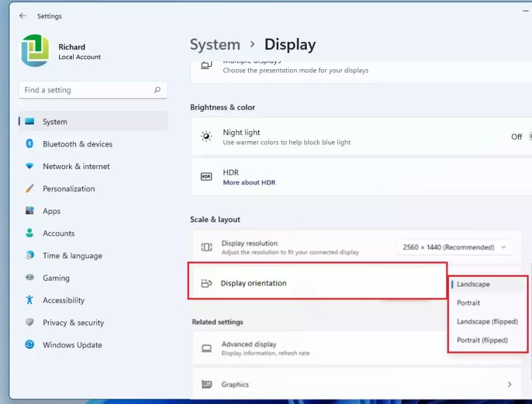This screenshot has height=404, width=532.
Task: Select Portrait orientation from the list
Action: [x=468, y=303]
